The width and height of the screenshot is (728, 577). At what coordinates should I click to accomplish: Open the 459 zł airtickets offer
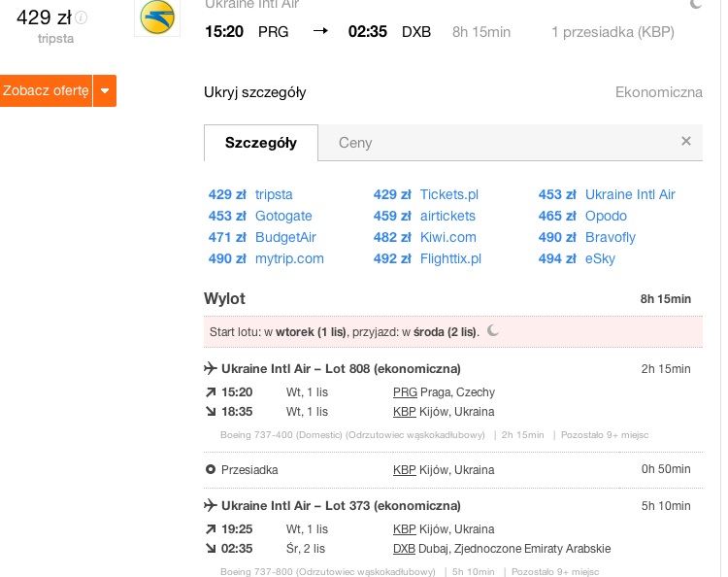(424, 216)
